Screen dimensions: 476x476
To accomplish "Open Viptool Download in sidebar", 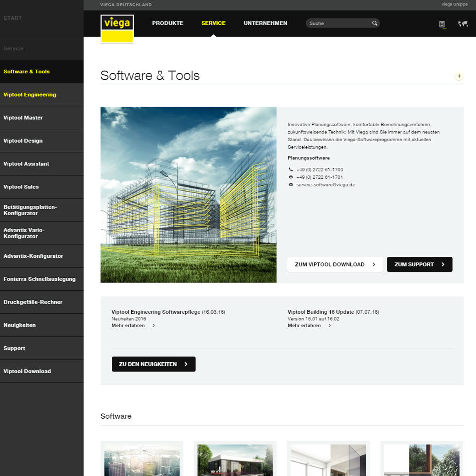I will pyautogui.click(x=42, y=371).
